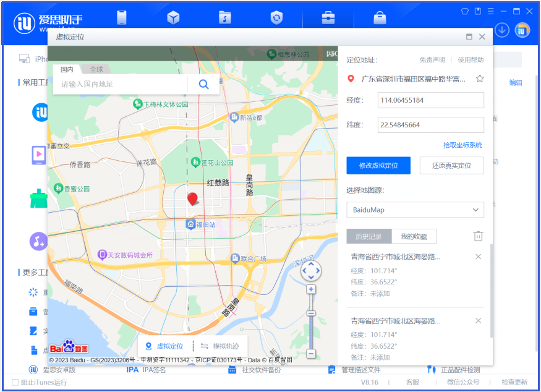
Task: Click the 经度 longitude input field
Action: 430,100
